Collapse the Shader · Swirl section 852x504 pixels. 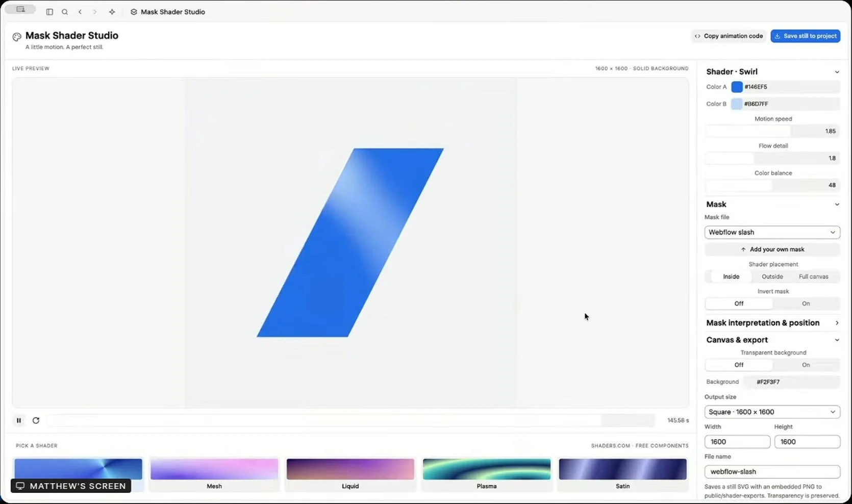(837, 72)
